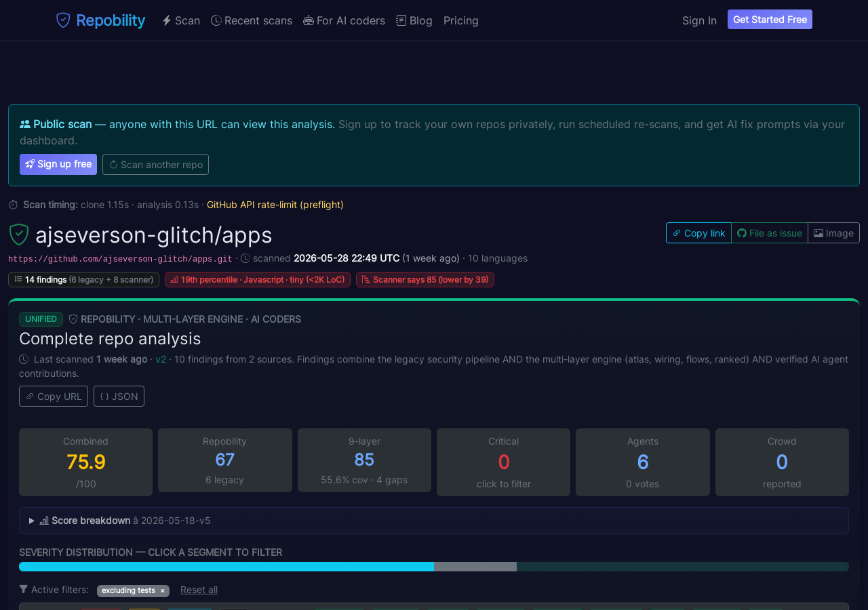The image size is (868, 610).
Task: Click the Combined 75.9 score card
Action: tap(85, 462)
